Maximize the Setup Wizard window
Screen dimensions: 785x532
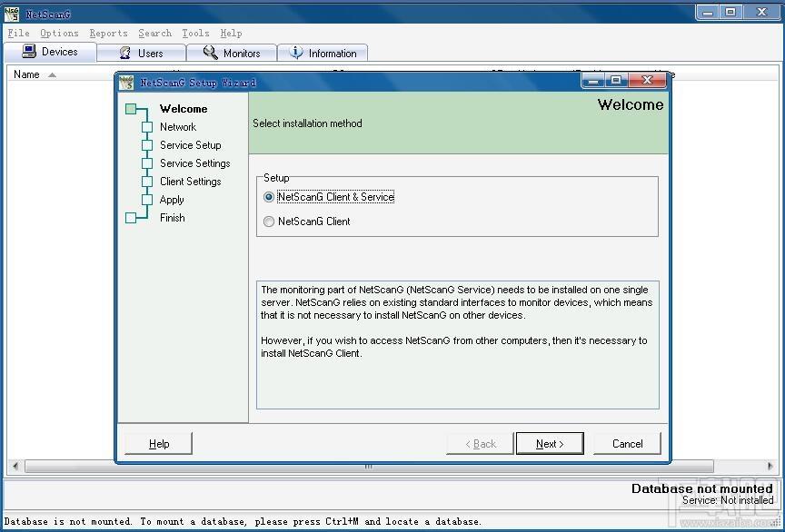click(x=616, y=80)
